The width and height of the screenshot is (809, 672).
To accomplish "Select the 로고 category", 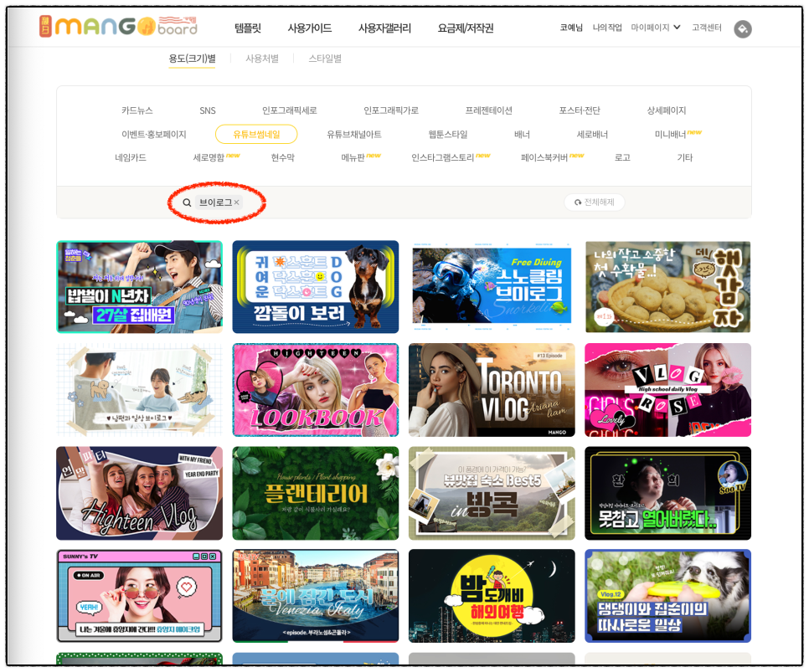I will [622, 158].
